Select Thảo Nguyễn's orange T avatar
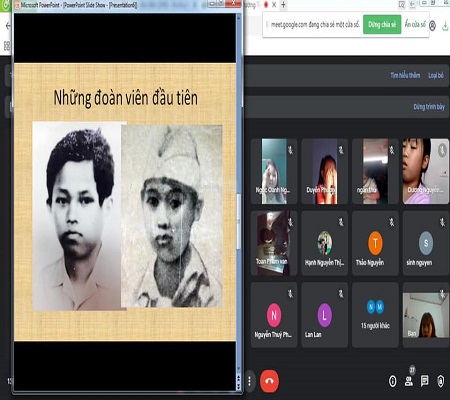Image resolution: width=450 pixels, height=400 pixels. (x=375, y=243)
